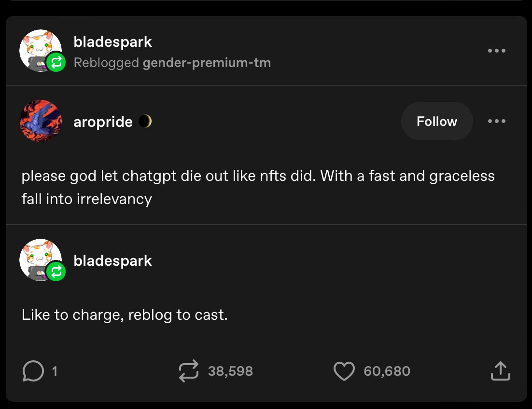The width and height of the screenshot is (532, 409).
Task: Click the reblog arrows icon
Action: pos(188,371)
